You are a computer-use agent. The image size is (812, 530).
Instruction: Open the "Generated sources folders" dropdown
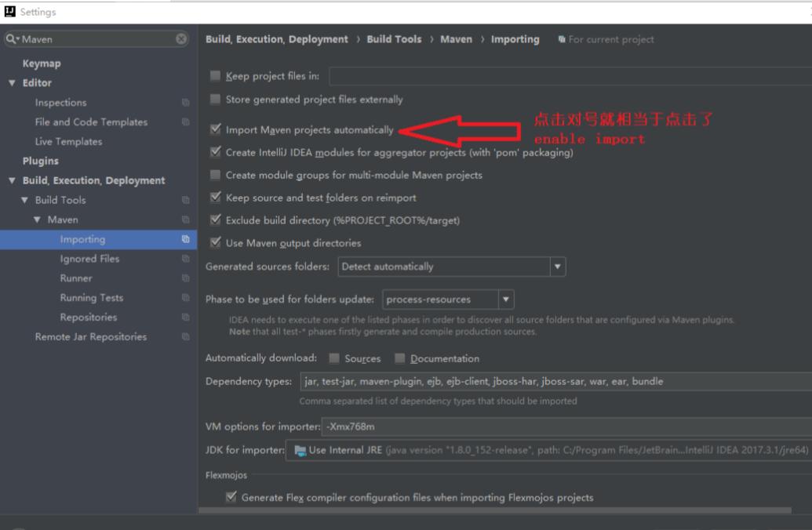pyautogui.click(x=557, y=267)
